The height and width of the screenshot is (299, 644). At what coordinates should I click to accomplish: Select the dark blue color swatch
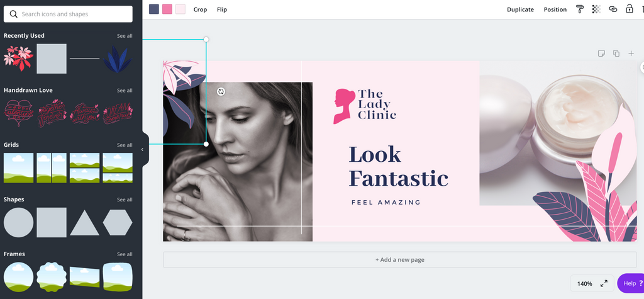click(154, 9)
